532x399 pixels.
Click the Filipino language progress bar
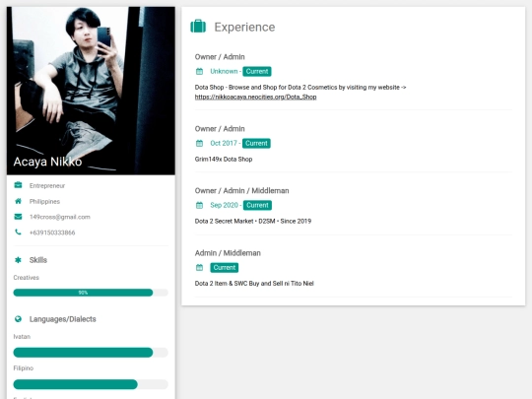(x=91, y=384)
